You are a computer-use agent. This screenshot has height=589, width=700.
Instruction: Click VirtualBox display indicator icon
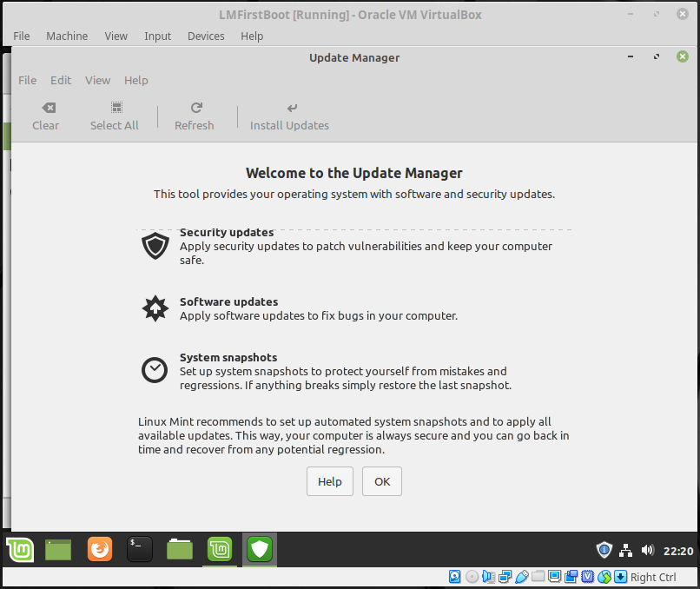pos(554,577)
